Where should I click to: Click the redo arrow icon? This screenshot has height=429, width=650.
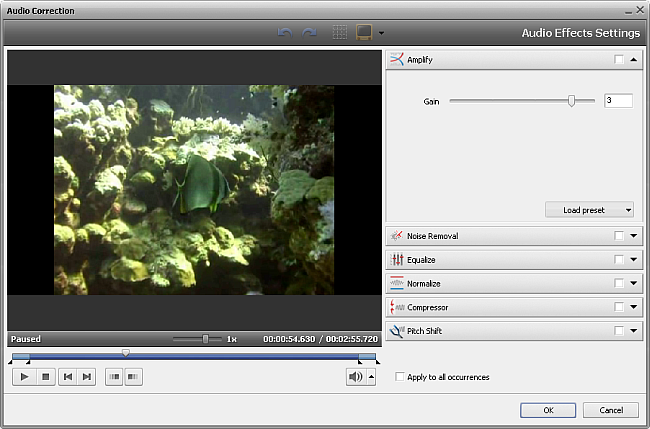tap(309, 32)
